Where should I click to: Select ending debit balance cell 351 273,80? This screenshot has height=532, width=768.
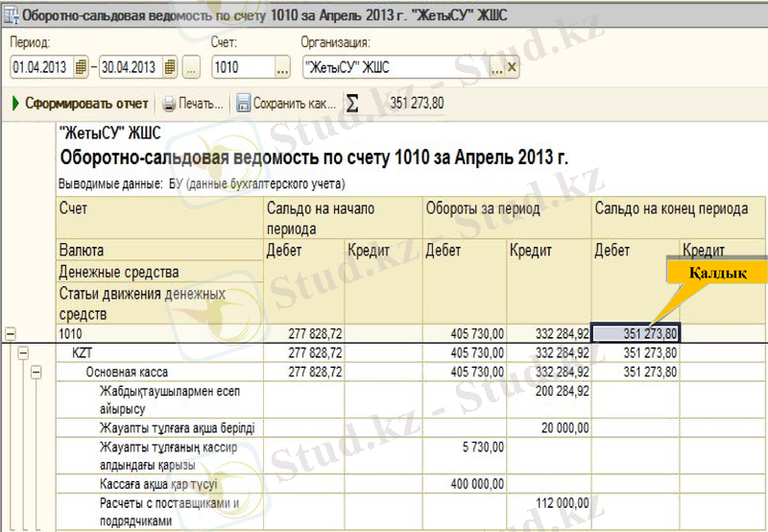tap(636, 334)
